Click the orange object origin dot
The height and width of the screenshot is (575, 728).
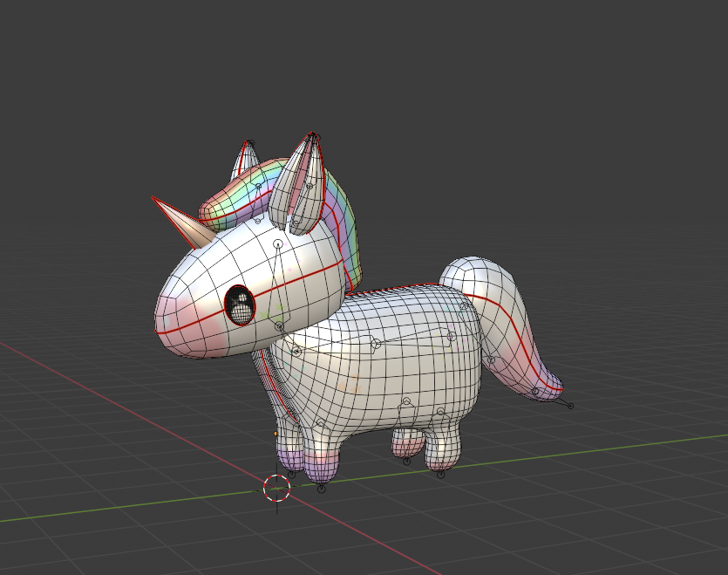click(276, 434)
